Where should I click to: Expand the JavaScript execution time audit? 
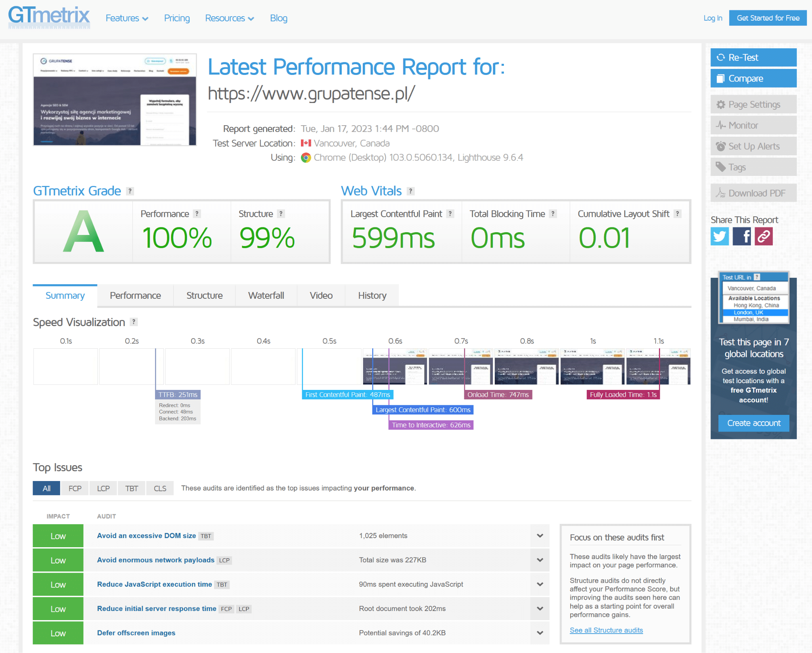540,584
